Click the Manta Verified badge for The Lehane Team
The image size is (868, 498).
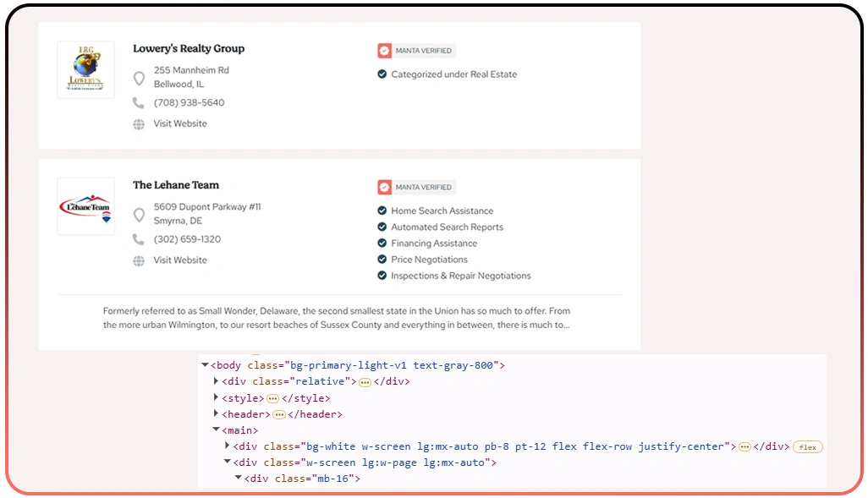(416, 188)
